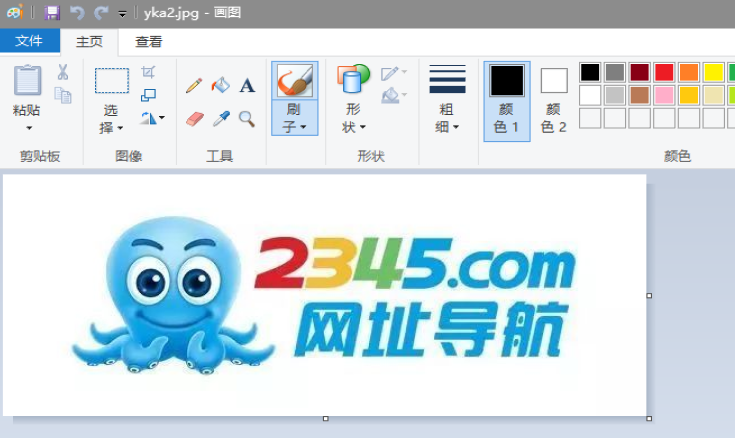The width and height of the screenshot is (735, 438).
Task: Select the Eraser tool
Action: (x=194, y=119)
